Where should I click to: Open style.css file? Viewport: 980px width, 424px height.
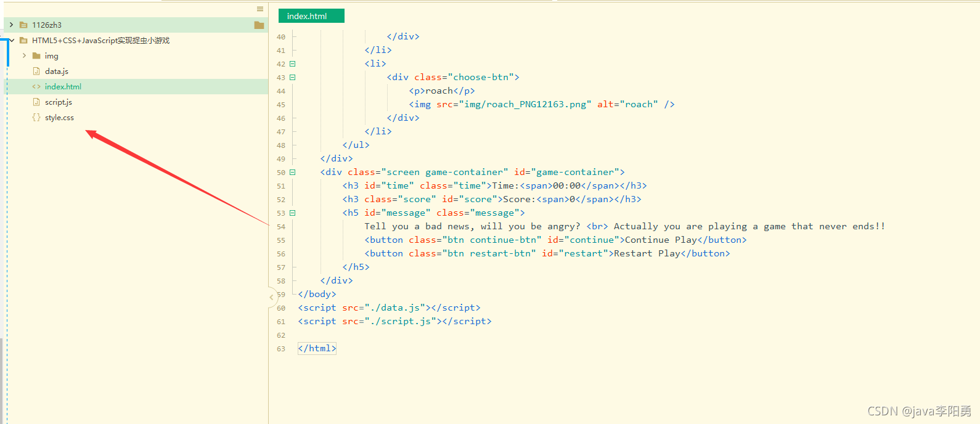(59, 118)
